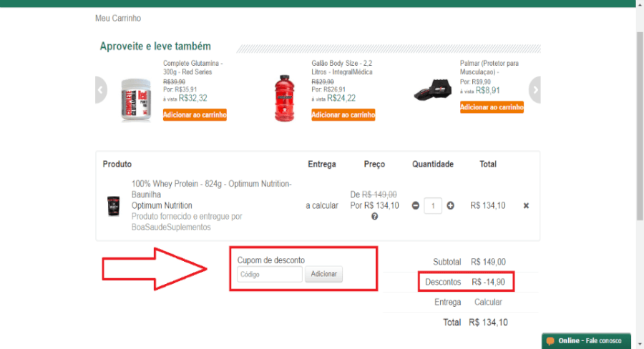The width and height of the screenshot is (644, 349).
Task: Add Galão Body Size to the cart
Action: click(343, 115)
